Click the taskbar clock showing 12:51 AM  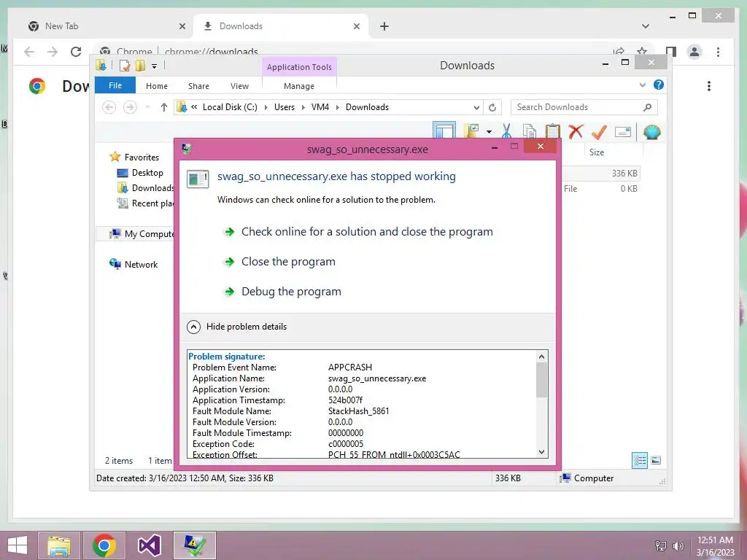[x=715, y=545]
